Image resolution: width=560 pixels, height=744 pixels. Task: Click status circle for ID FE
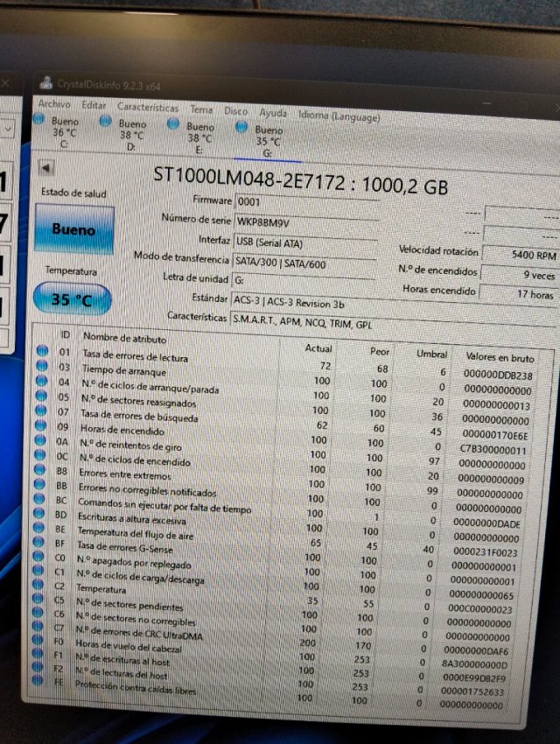[x=37, y=680]
